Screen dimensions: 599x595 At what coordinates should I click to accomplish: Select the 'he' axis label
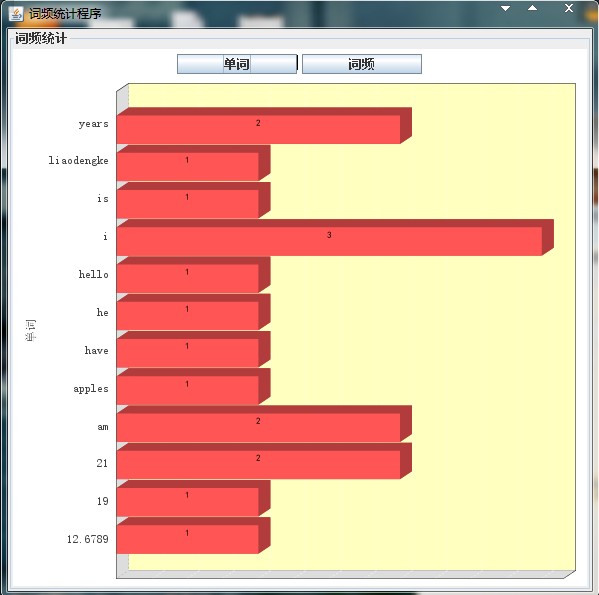point(102,312)
